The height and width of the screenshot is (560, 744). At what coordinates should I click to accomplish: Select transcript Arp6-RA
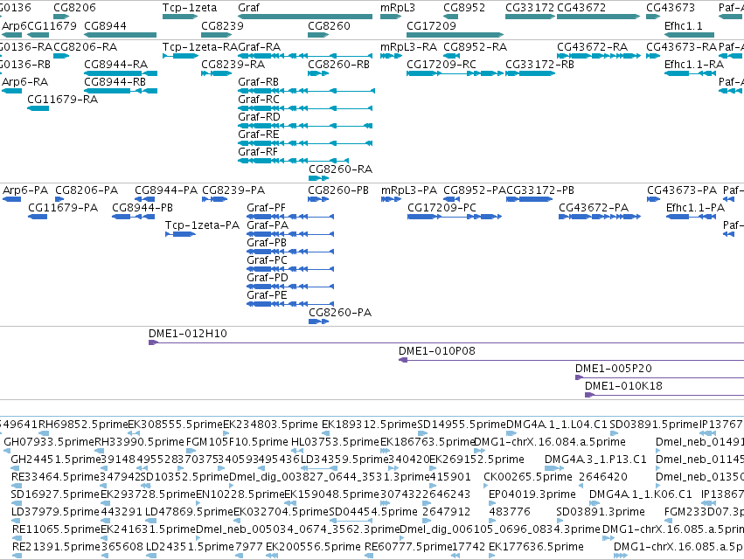(12, 91)
